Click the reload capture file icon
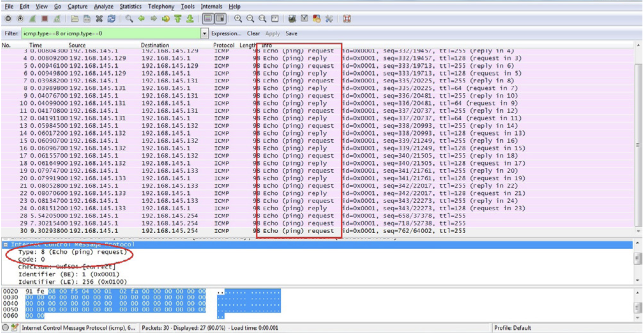Viewport: 644px width, 333px height. pos(112,19)
